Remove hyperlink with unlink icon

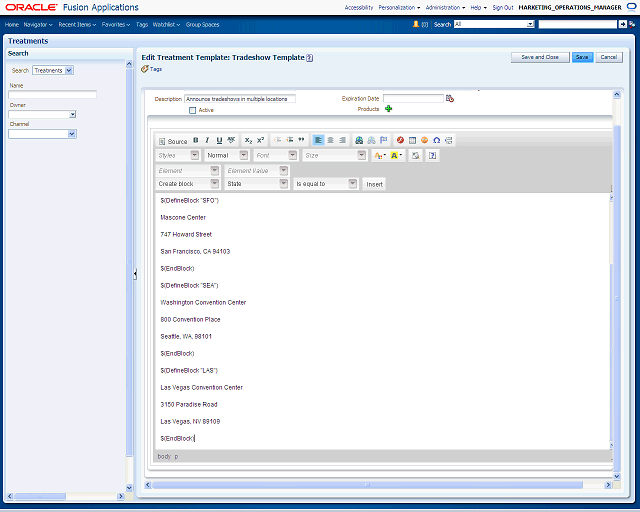371,140
